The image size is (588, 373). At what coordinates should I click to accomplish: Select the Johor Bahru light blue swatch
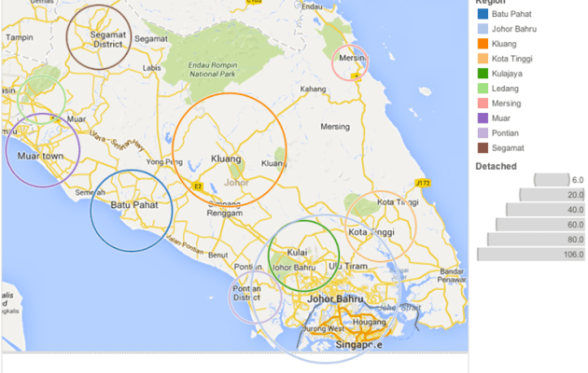tap(483, 29)
